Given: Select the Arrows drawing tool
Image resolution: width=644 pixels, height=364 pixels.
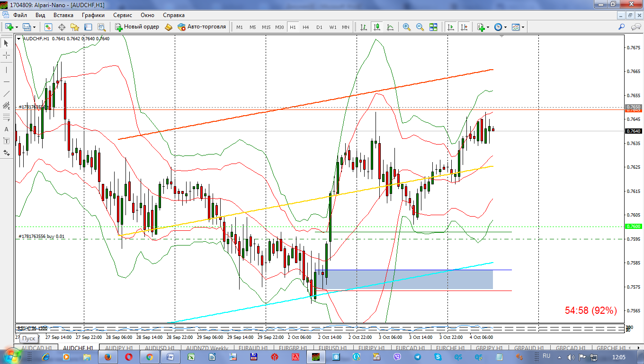Looking at the screenshot, I should pyautogui.click(x=7, y=153).
